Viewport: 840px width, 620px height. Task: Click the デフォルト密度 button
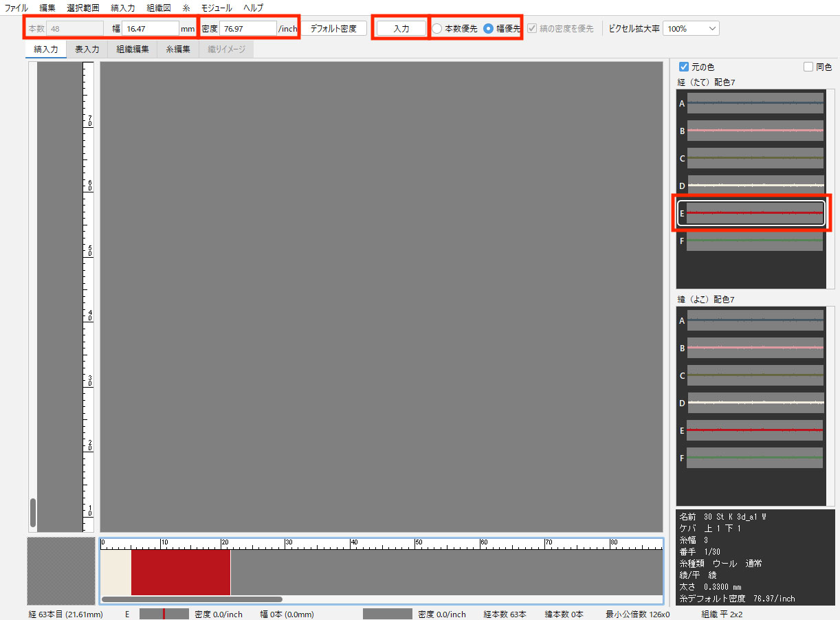[333, 29]
